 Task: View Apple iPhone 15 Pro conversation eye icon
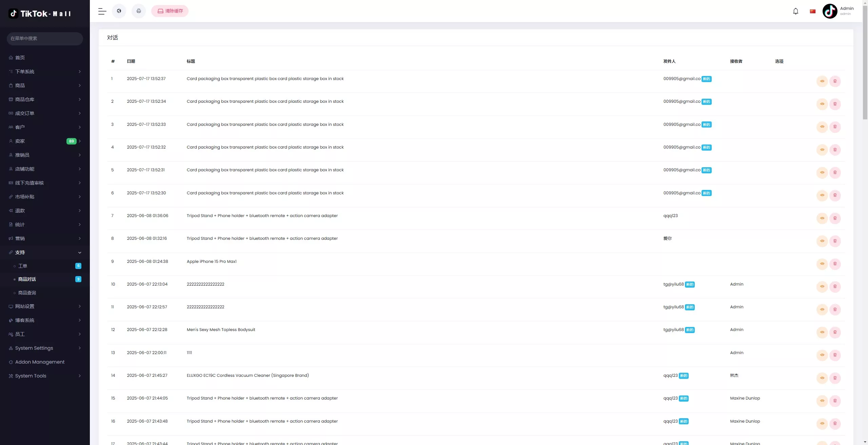pyautogui.click(x=822, y=264)
